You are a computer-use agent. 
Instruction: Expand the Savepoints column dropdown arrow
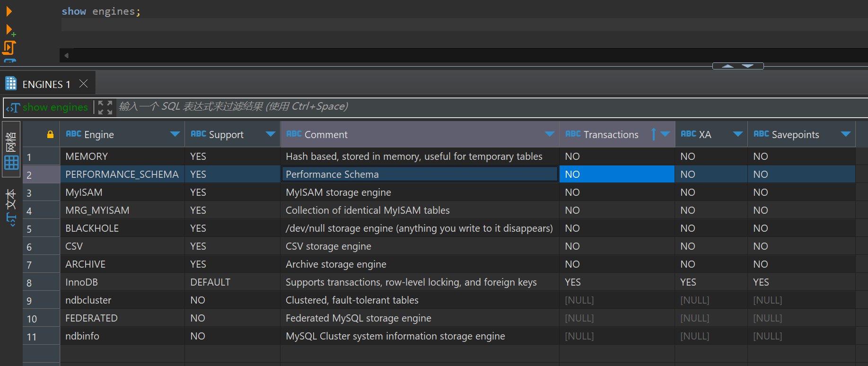846,134
